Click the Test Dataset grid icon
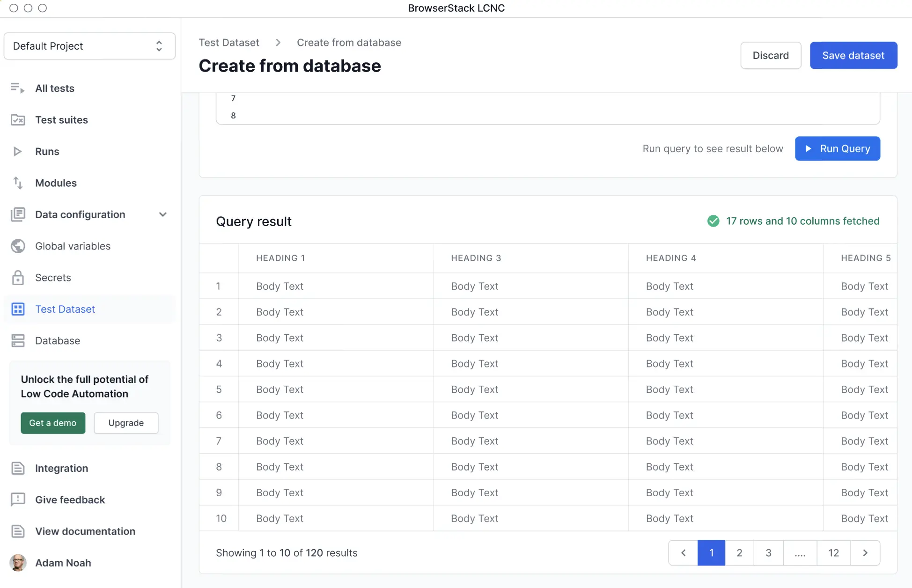The image size is (912, 588). 18,309
